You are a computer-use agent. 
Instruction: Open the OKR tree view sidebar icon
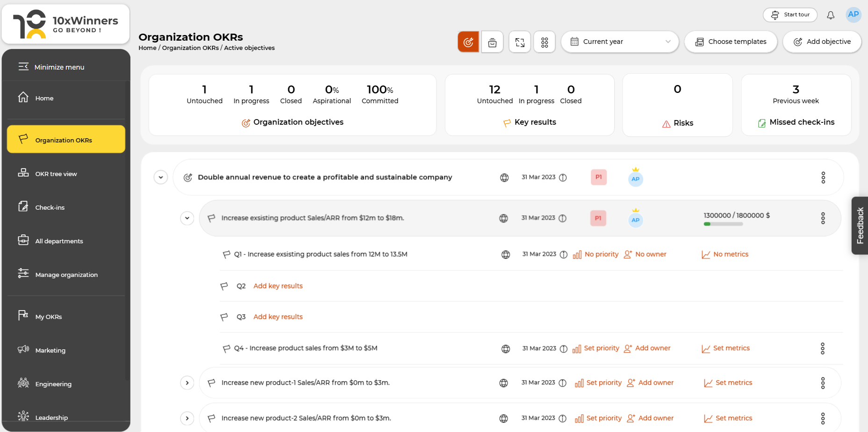point(22,172)
